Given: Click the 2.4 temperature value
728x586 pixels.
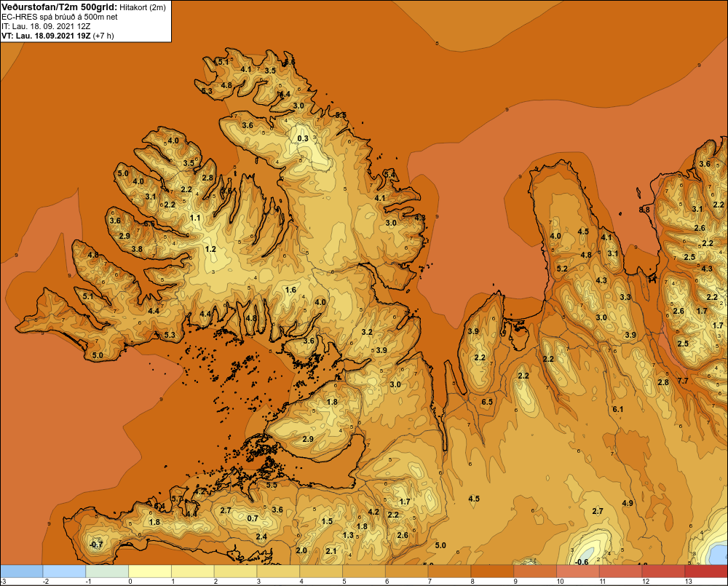Looking at the screenshot, I should 261,536.
